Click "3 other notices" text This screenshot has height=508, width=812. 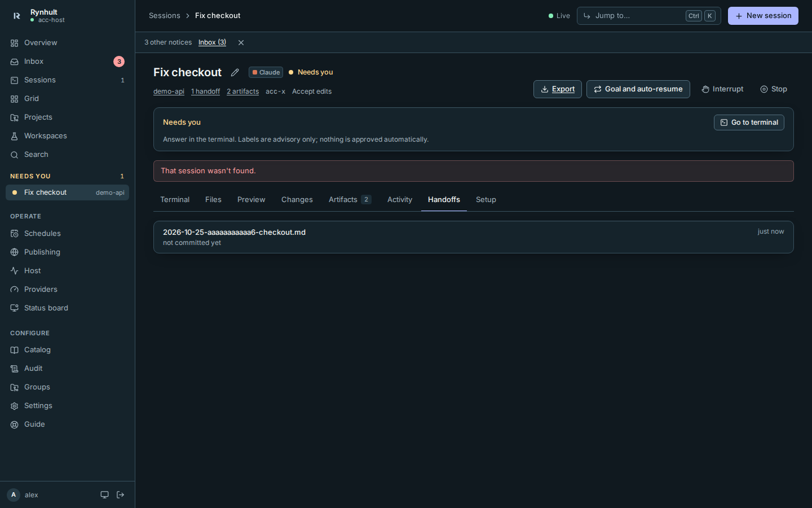[168, 42]
